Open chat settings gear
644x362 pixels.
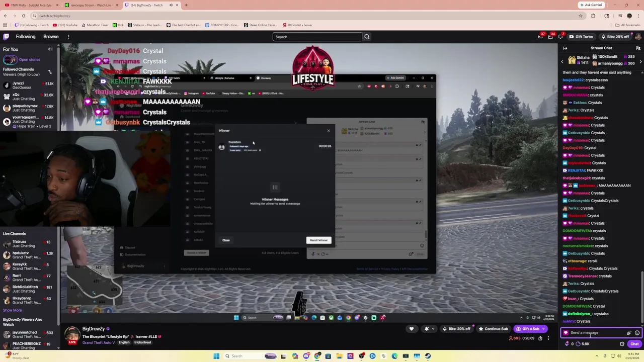point(622,344)
